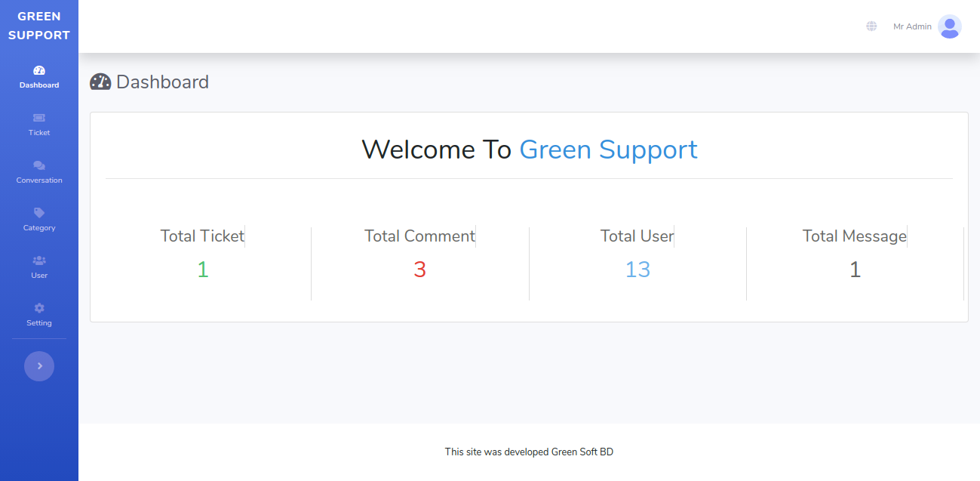Click the green Total Ticket count
980x481 pixels.
202,270
